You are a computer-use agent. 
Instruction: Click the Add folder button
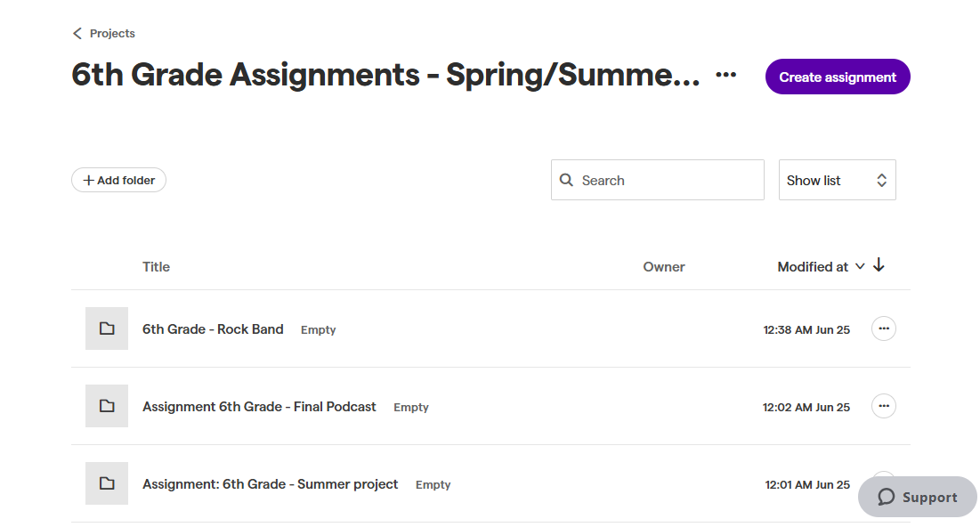[x=118, y=180]
